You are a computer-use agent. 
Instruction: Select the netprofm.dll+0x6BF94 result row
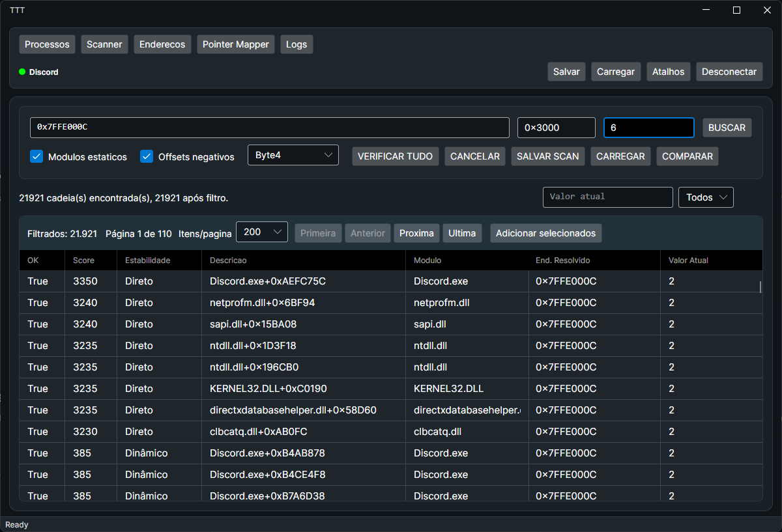click(262, 303)
